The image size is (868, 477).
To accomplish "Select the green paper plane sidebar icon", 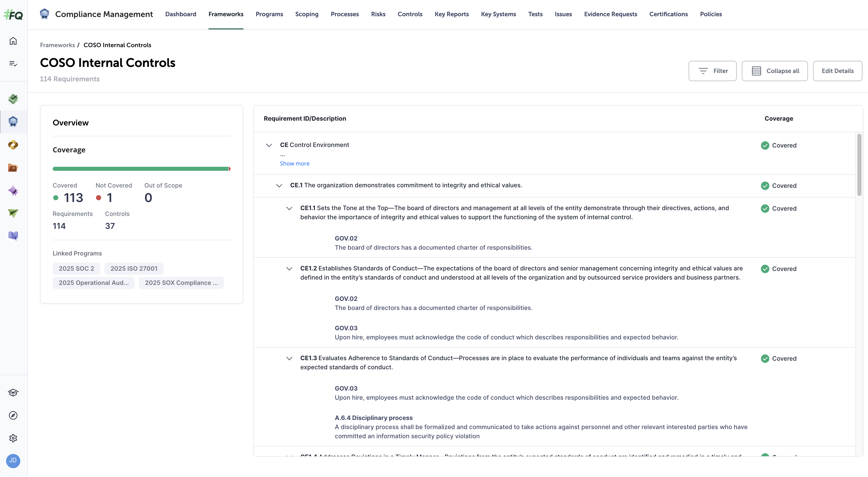I will [13, 213].
